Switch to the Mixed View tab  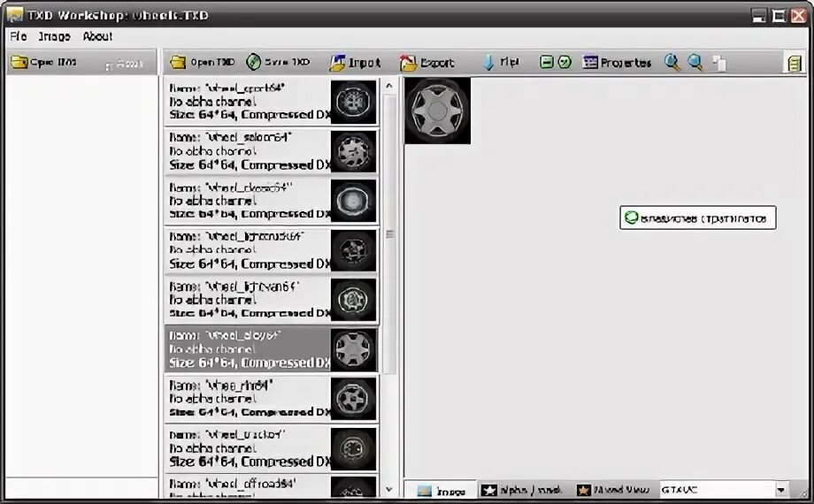(614, 490)
